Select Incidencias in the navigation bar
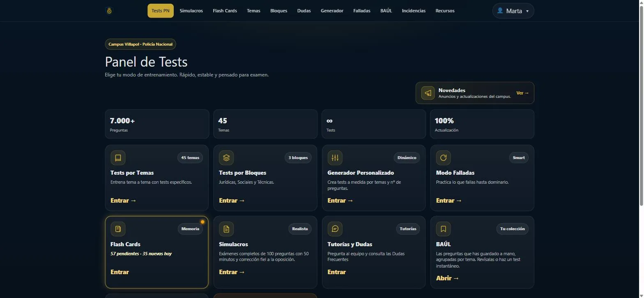 tap(414, 11)
